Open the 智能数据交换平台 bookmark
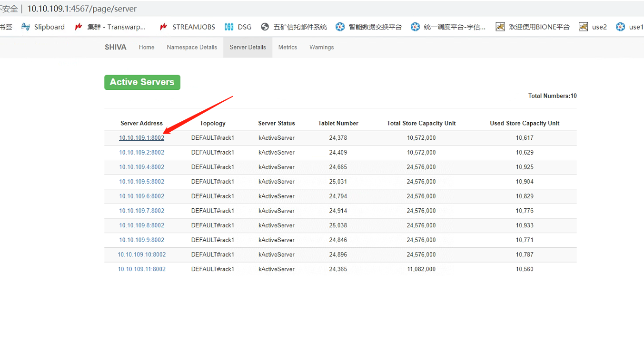The width and height of the screenshot is (644, 351). [369, 27]
